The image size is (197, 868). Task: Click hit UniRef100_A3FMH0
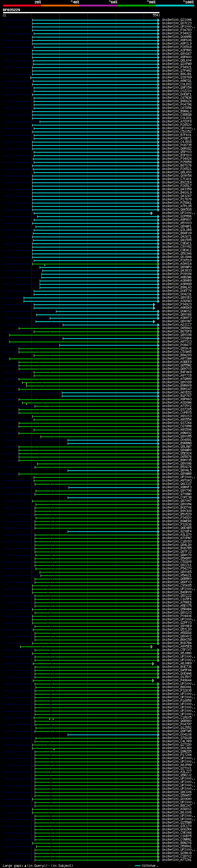click(x=177, y=50)
